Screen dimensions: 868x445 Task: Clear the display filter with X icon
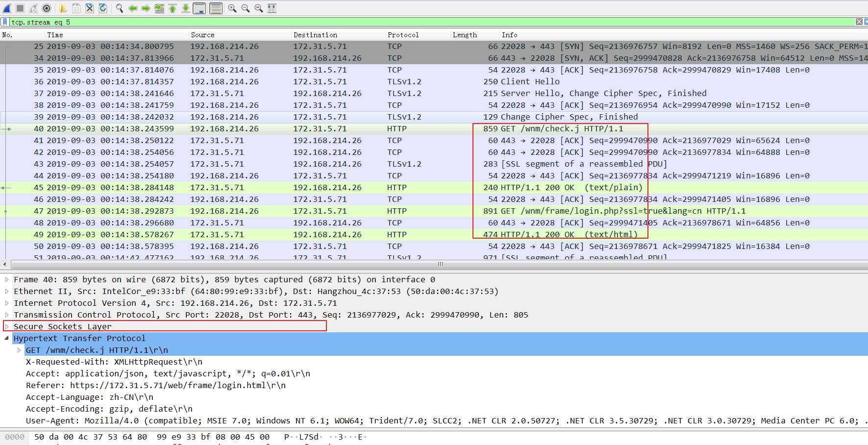pyautogui.click(x=859, y=22)
